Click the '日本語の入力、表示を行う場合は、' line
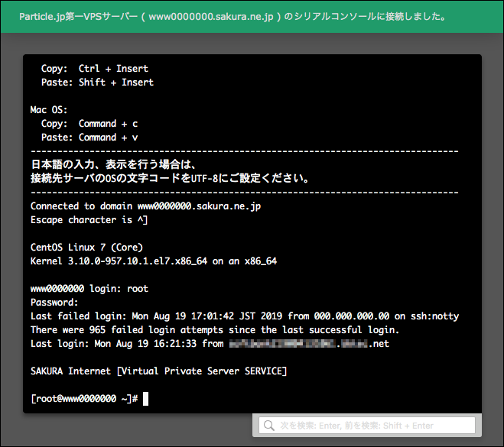504x447 pixels. tap(113, 164)
